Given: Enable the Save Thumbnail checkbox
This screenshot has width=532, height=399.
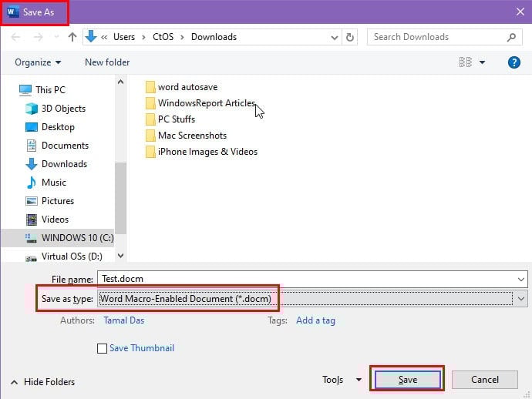Looking at the screenshot, I should click(x=103, y=348).
